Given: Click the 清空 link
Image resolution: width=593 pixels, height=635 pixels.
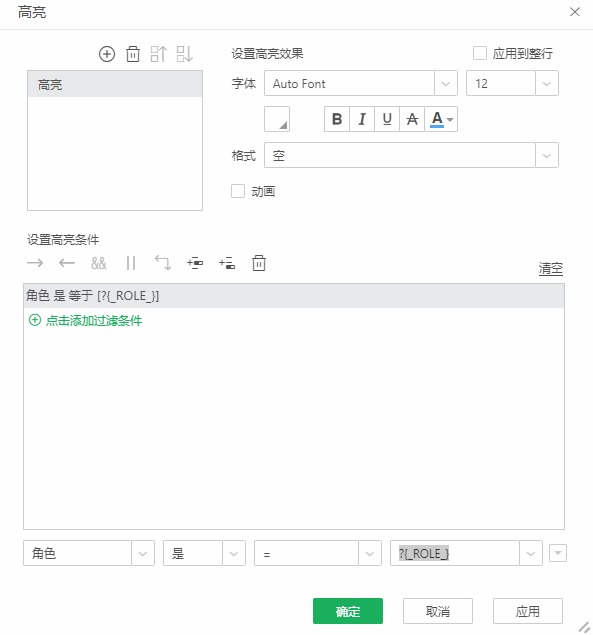Looking at the screenshot, I should [x=551, y=268].
